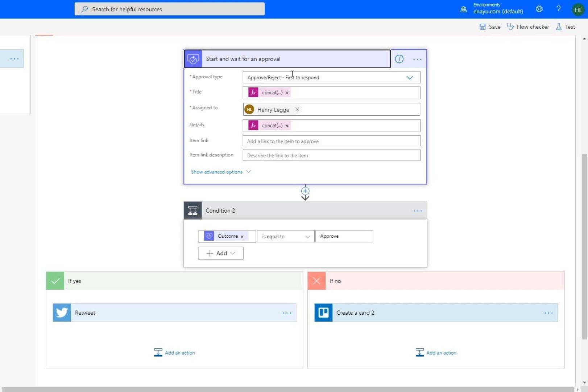
Task: Open the Add condition dropdown
Action: click(x=220, y=253)
